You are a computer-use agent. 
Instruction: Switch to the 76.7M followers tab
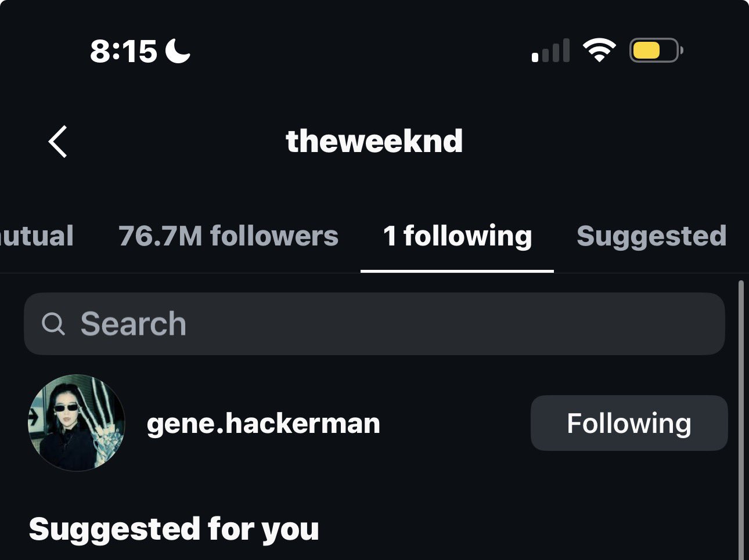pyautogui.click(x=228, y=236)
